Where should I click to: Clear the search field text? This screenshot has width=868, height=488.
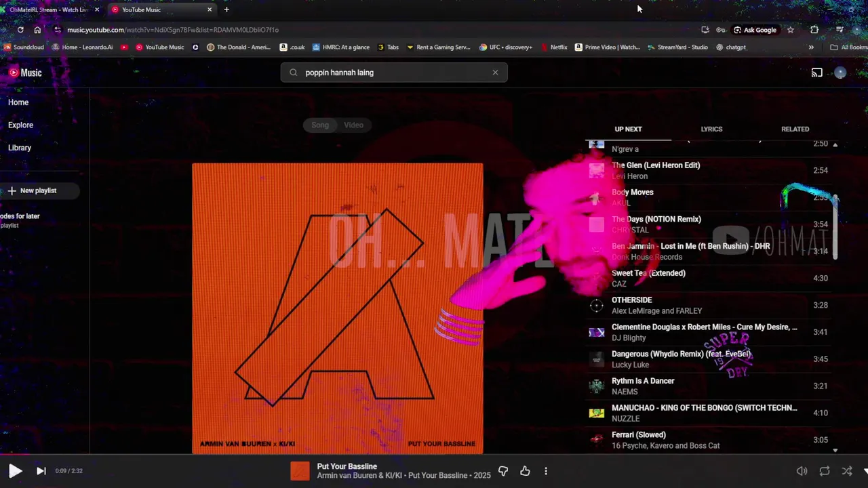495,73
